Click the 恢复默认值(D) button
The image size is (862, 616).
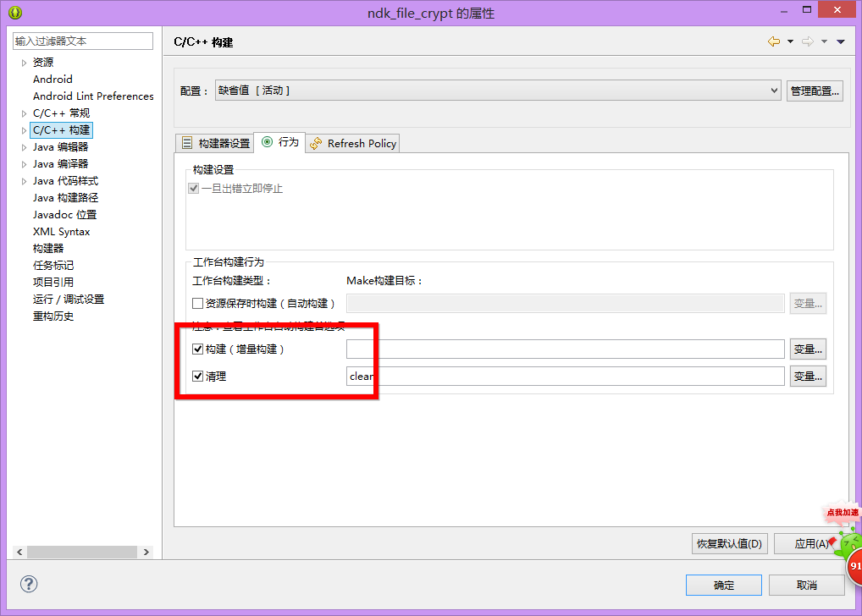[x=730, y=543]
